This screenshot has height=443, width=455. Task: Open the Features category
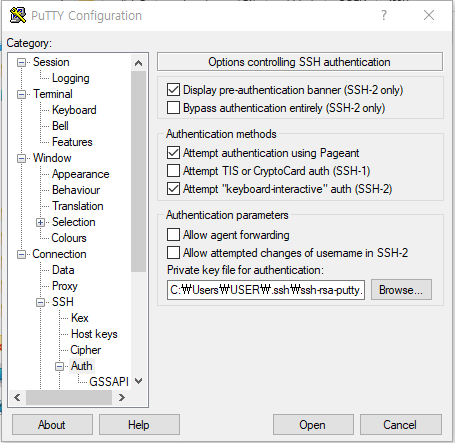click(72, 142)
